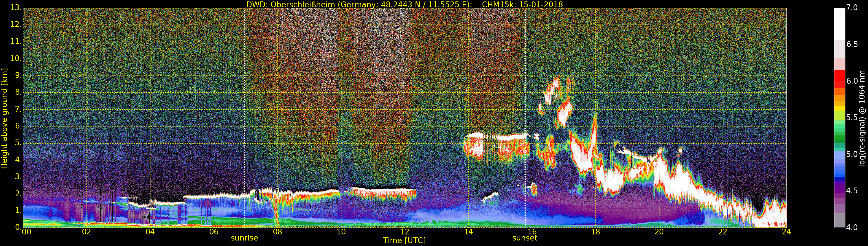Click the 12 tick on the time axis
Image resolution: width=868 pixels, height=246 pixels.
[405, 232]
